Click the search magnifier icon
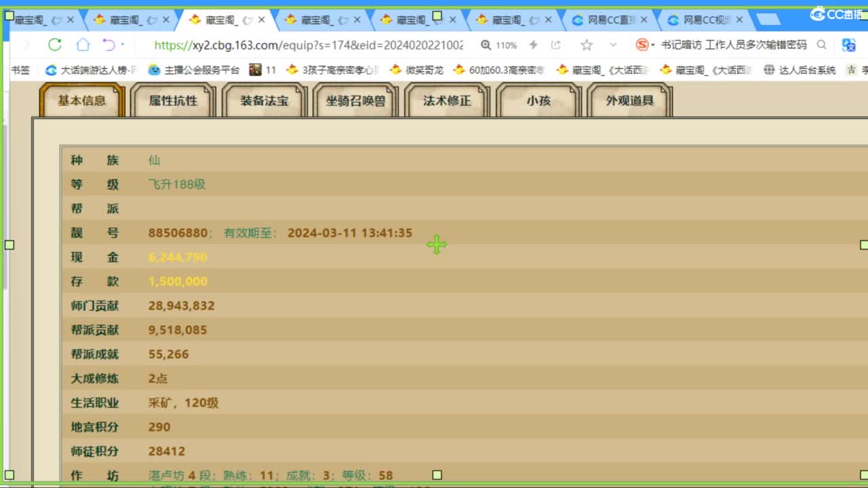The image size is (868, 488). 821,45
